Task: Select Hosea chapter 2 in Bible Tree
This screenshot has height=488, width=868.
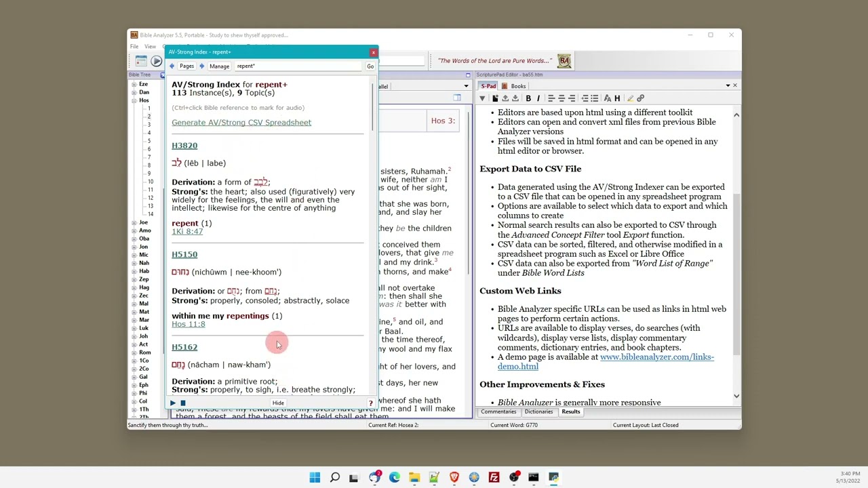Action: (x=149, y=117)
